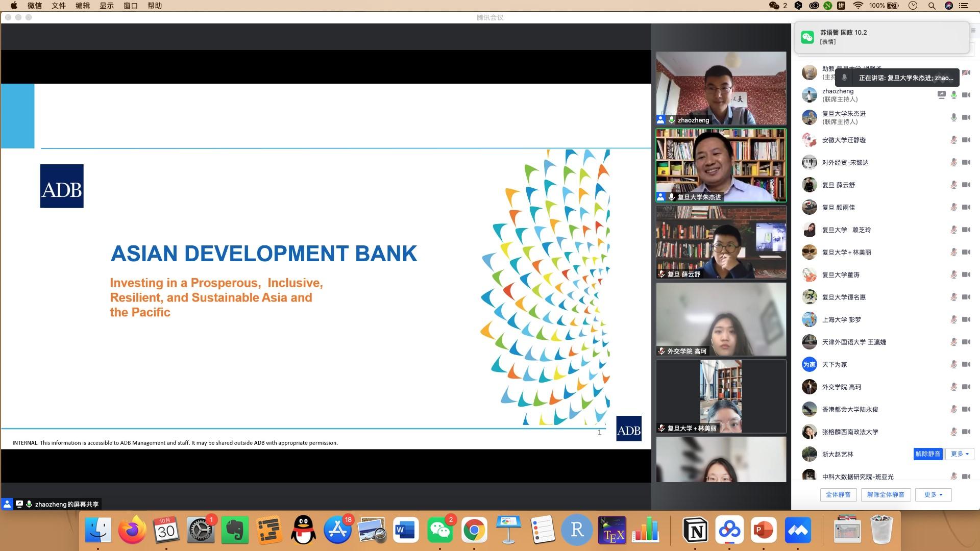
Task: Open Numbers chart icon in dock
Action: tap(646, 530)
